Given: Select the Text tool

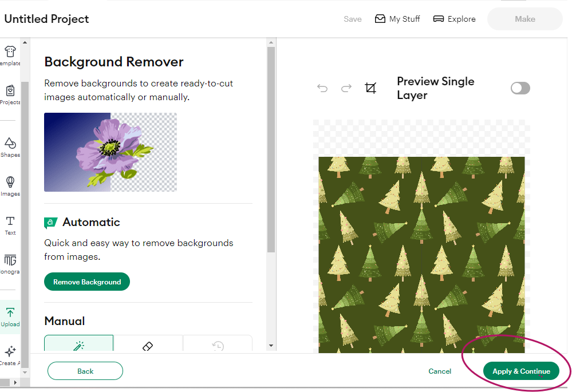Looking at the screenshot, I should coord(10,225).
